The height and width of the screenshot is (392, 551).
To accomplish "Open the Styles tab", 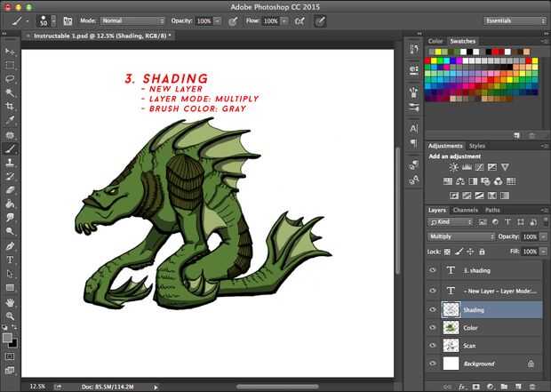I will pyautogui.click(x=477, y=146).
